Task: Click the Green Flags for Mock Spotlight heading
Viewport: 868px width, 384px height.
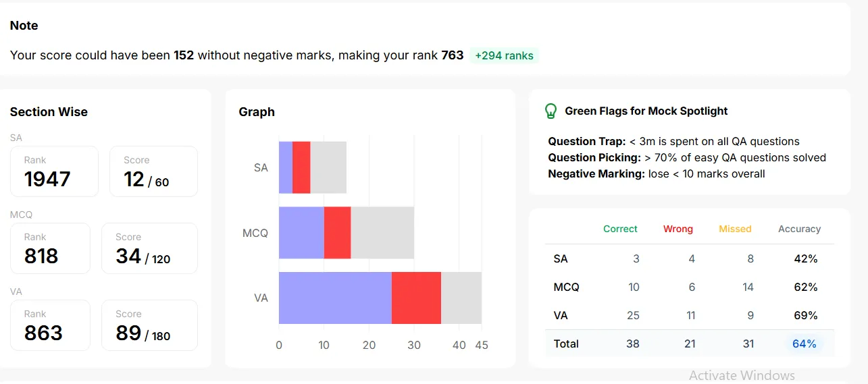Action: click(646, 111)
